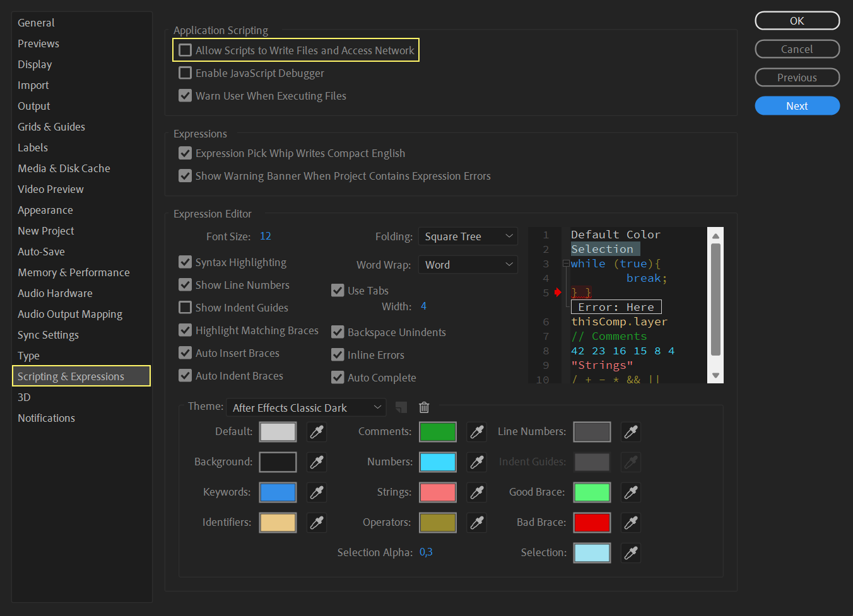This screenshot has width=853, height=616.
Task: Uncheck the Auto Complete option
Action: (338, 378)
